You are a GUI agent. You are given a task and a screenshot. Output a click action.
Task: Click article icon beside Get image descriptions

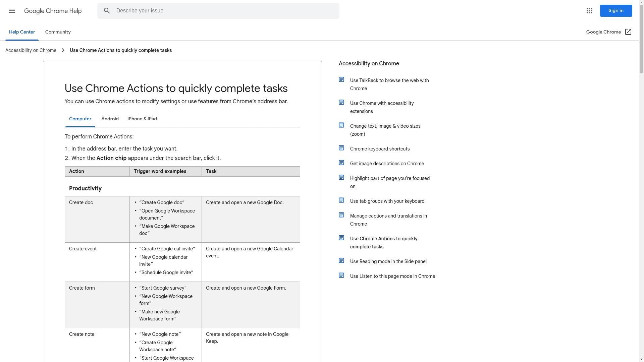341,163
